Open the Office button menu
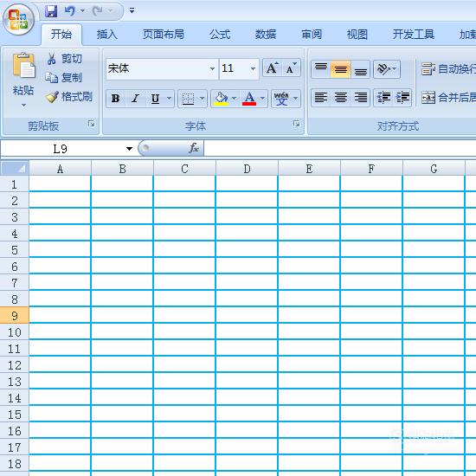 tap(18, 19)
